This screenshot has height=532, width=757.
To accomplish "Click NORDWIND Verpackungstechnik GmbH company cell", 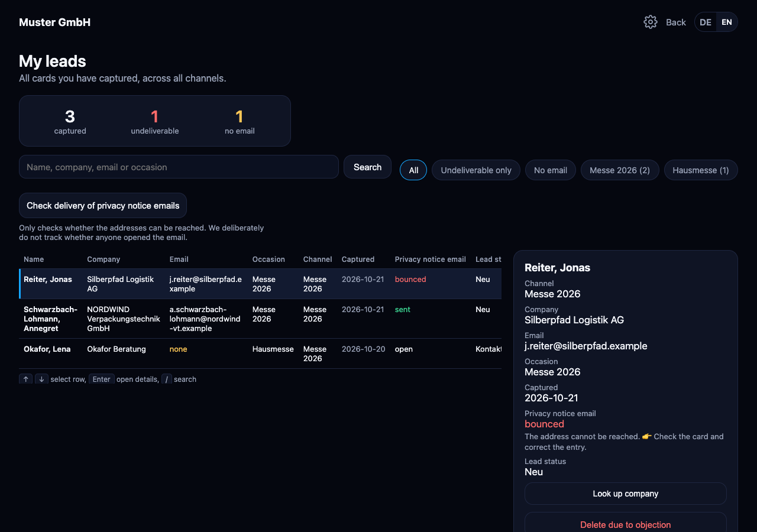I will tap(124, 319).
